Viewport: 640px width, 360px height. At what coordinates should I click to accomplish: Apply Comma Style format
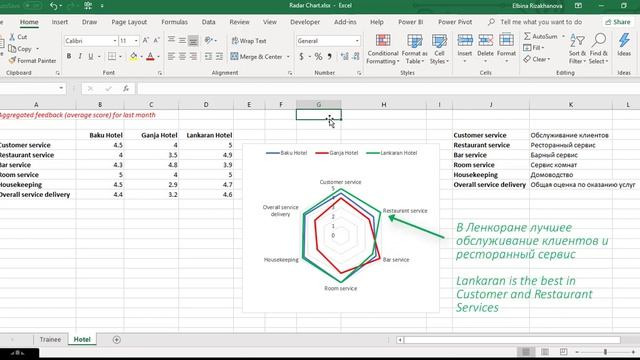[x=329, y=56]
